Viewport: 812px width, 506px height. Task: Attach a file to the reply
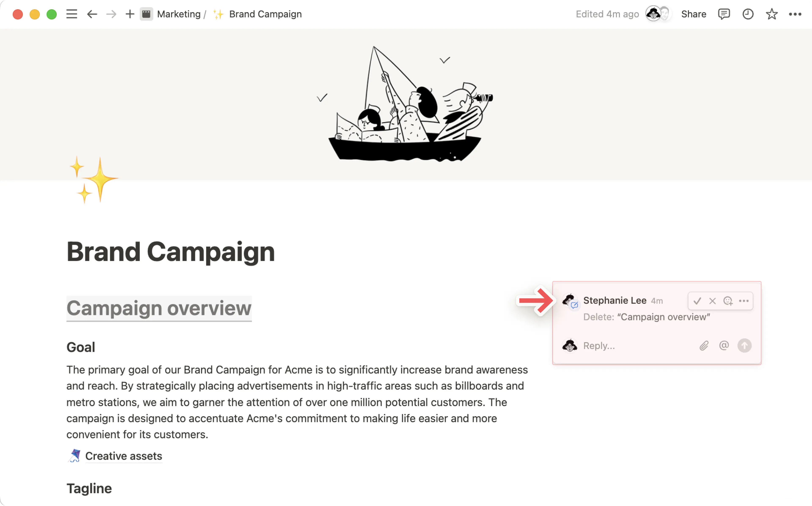tap(704, 346)
